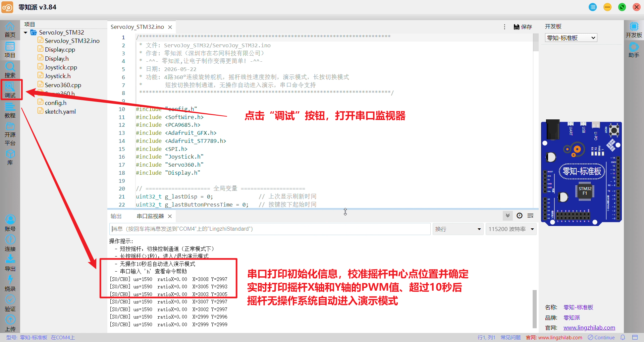This screenshot has width=644, height=342.
Task: Open the 开源平台 sidebar icon
Action: (10, 134)
